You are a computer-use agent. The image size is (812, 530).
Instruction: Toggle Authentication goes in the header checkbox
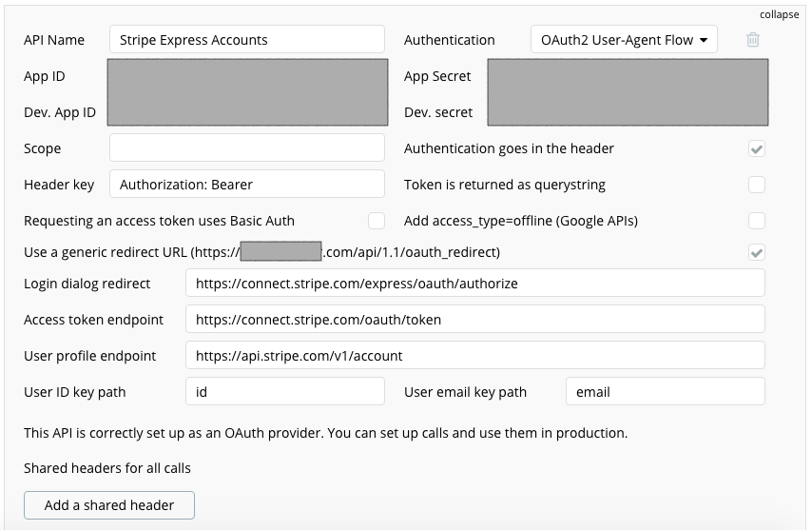[757, 148]
